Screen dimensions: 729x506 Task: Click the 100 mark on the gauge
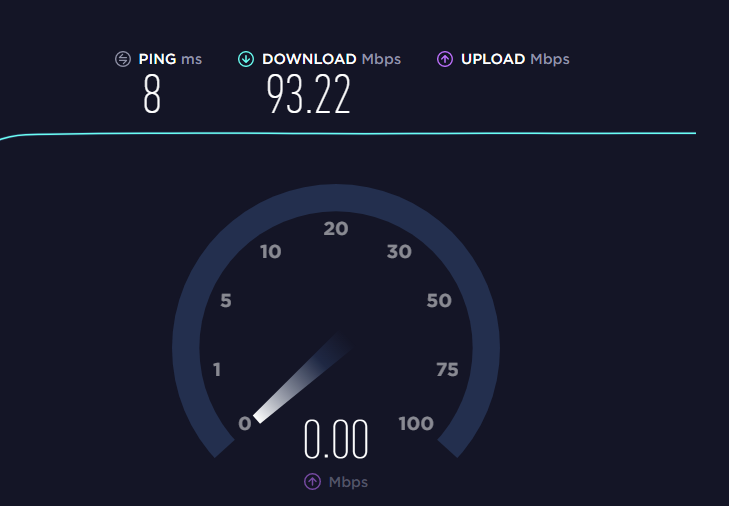tap(416, 423)
